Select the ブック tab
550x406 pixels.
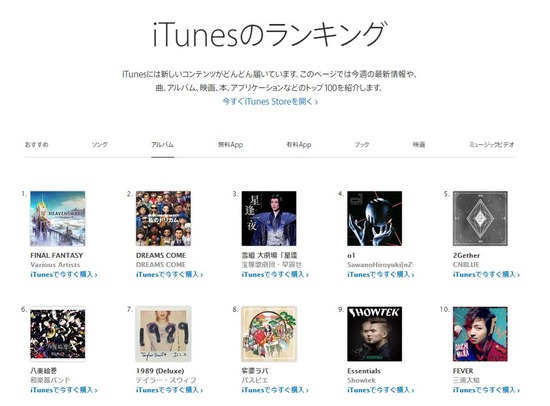[362, 145]
